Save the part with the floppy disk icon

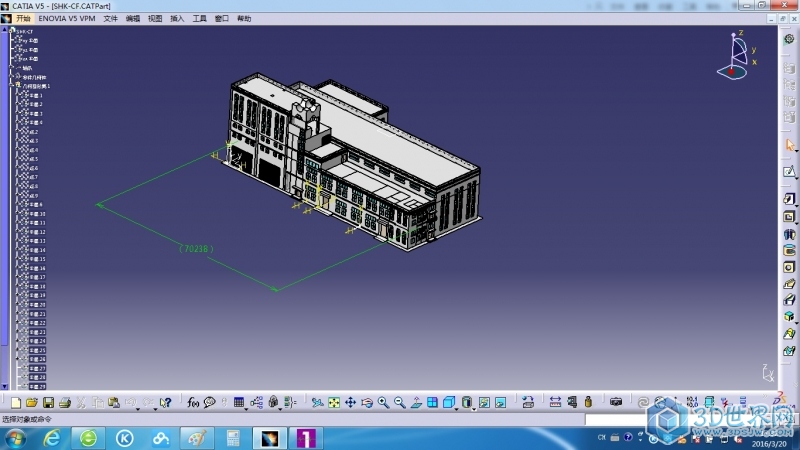[48, 403]
